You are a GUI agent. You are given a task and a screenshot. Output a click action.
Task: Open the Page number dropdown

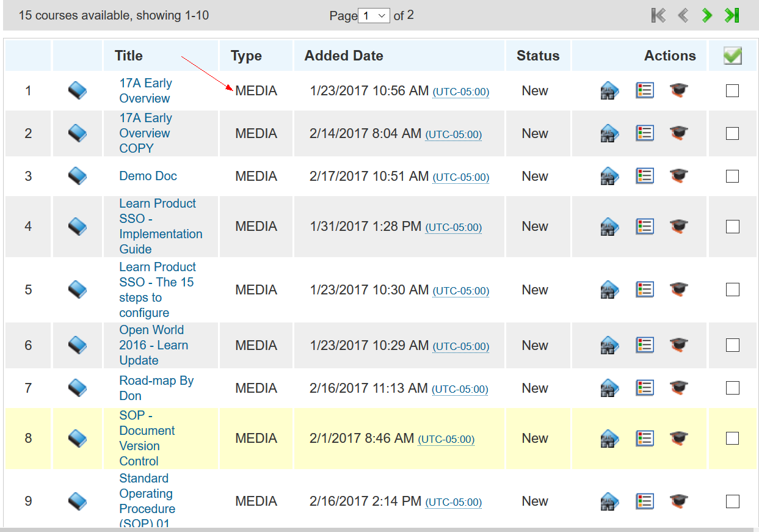[x=374, y=16]
